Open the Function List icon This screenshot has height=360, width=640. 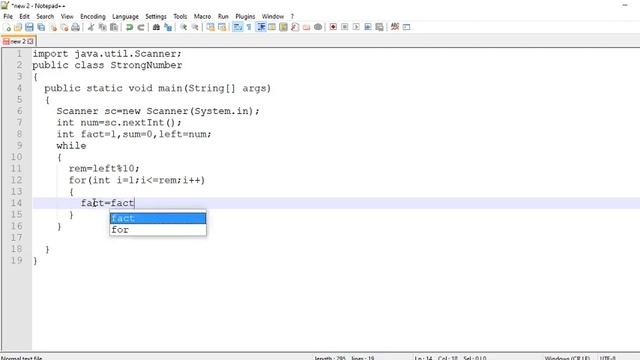tap(295, 27)
